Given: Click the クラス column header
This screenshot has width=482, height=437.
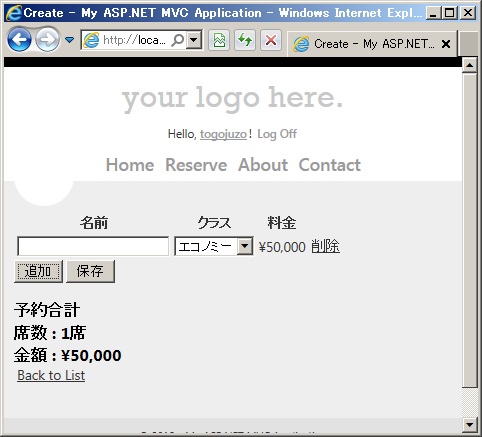Looking at the screenshot, I should pyautogui.click(x=214, y=223).
